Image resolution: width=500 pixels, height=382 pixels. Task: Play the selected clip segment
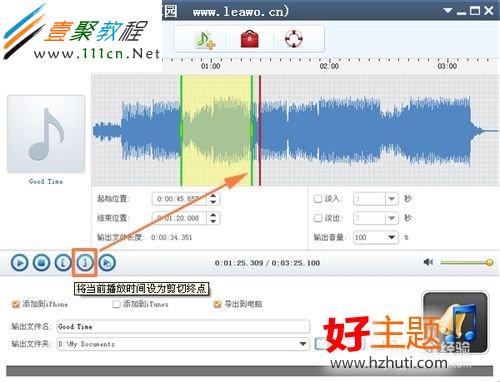click(x=107, y=263)
